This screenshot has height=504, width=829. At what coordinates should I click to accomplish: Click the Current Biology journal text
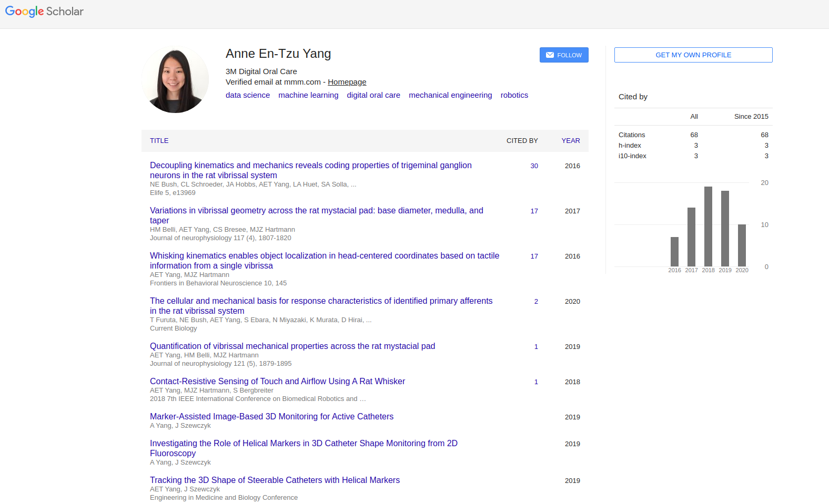point(174,328)
